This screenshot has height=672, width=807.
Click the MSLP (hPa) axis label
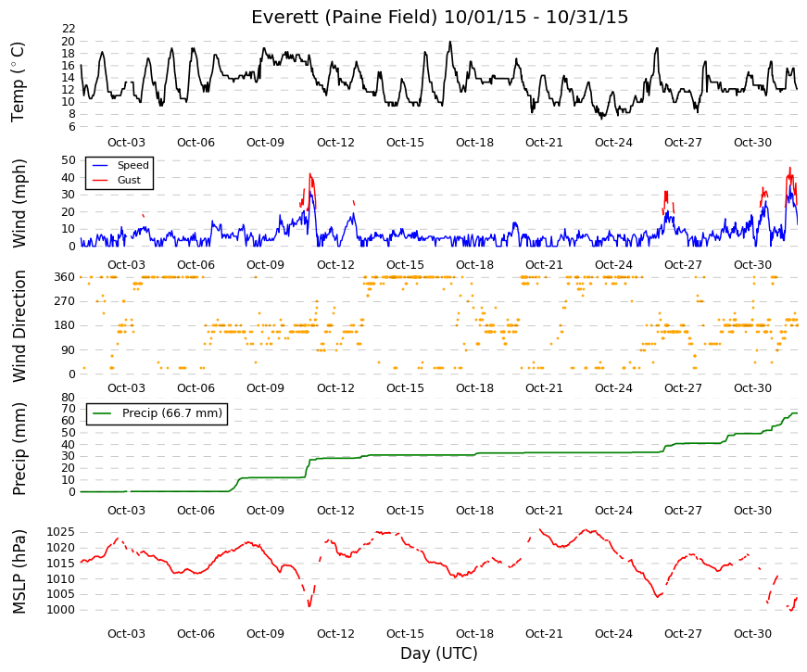click(19, 572)
